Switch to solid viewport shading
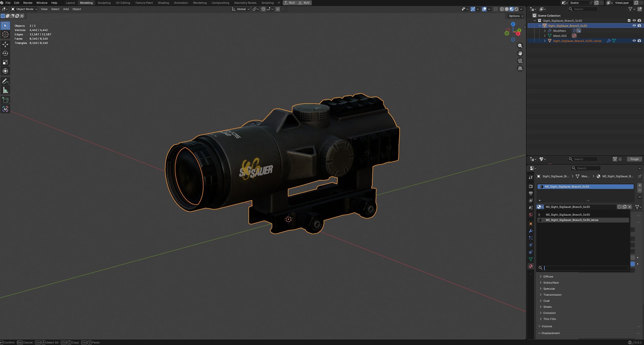The width and height of the screenshot is (644, 345). coord(507,9)
